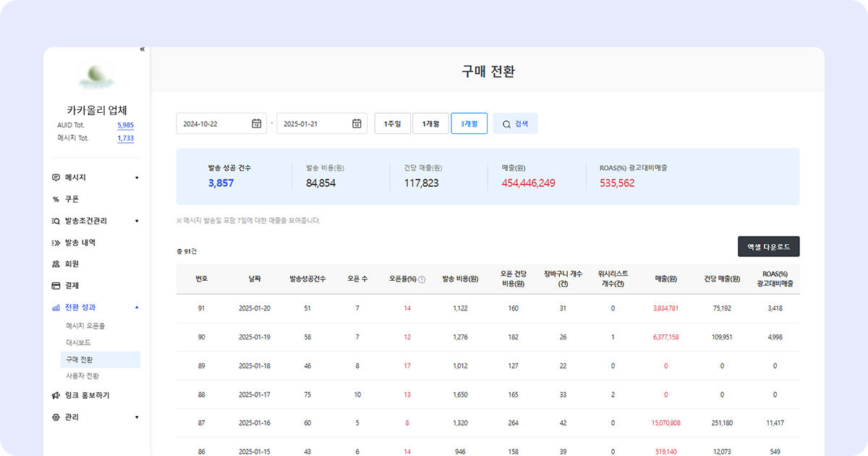Viewport: 868px width, 456px height.
Task: Click the 매출(원) column header in table
Action: (x=665, y=279)
